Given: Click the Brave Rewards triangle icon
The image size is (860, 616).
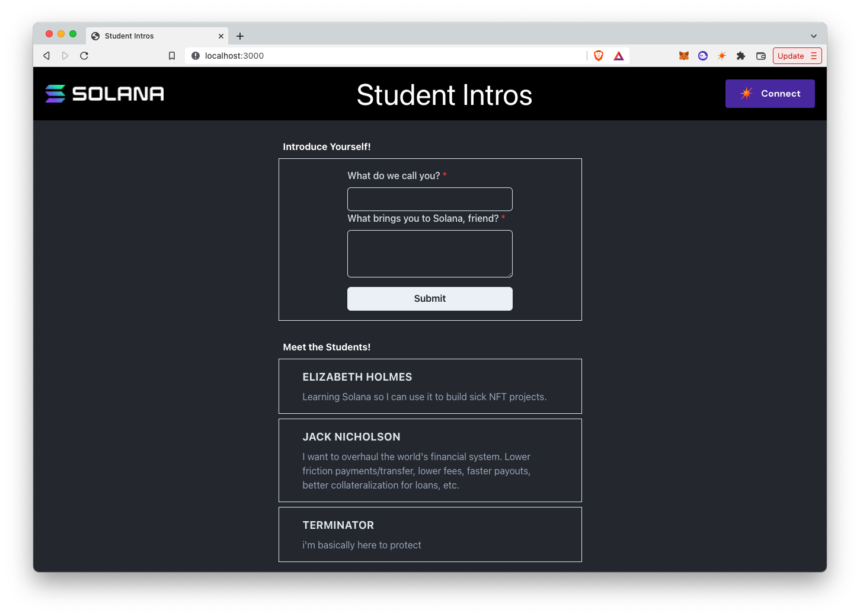Looking at the screenshot, I should click(619, 56).
